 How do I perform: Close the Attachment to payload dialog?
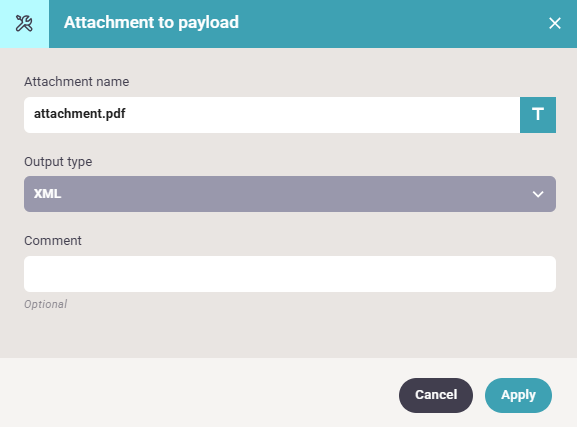[555, 23]
